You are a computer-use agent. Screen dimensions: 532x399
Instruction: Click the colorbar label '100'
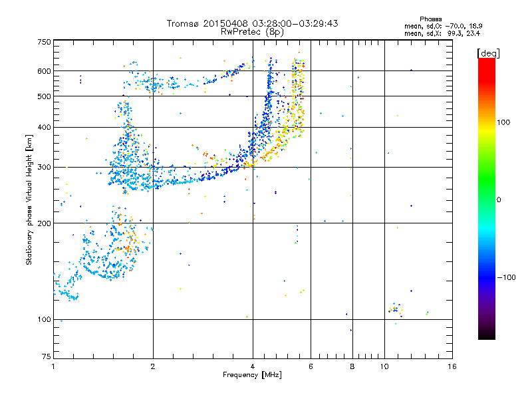point(503,122)
